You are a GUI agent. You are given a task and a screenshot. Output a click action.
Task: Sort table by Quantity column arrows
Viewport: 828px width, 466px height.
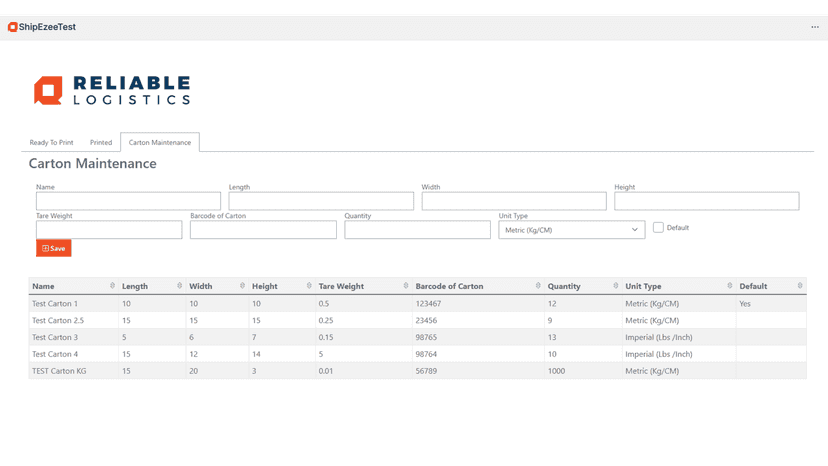[x=616, y=286]
